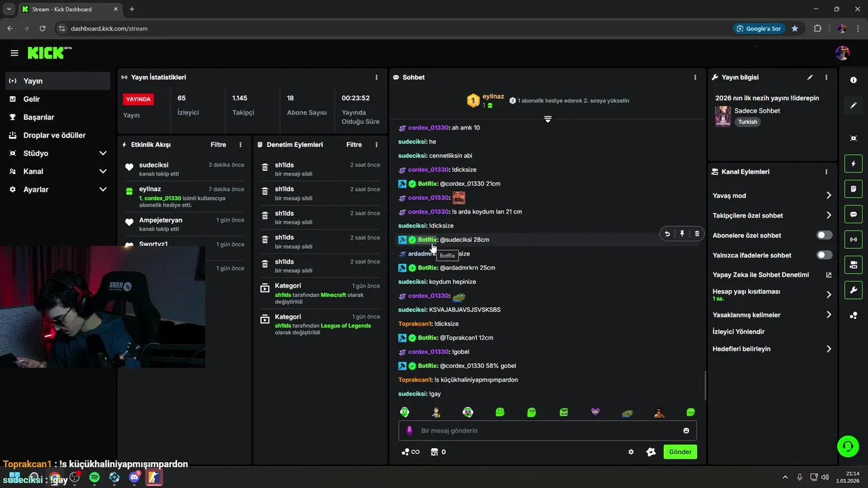The image size is (868, 488).
Task: Click the green support headset bubble
Action: click(848, 445)
